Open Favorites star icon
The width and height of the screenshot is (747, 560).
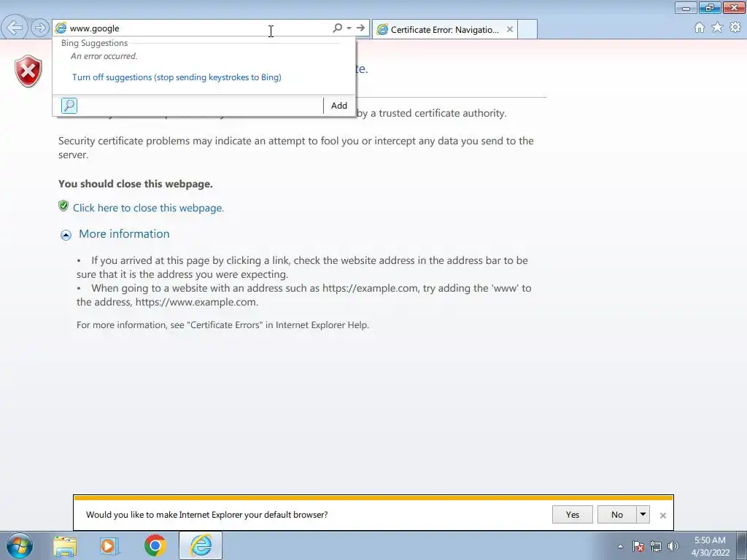tap(717, 28)
